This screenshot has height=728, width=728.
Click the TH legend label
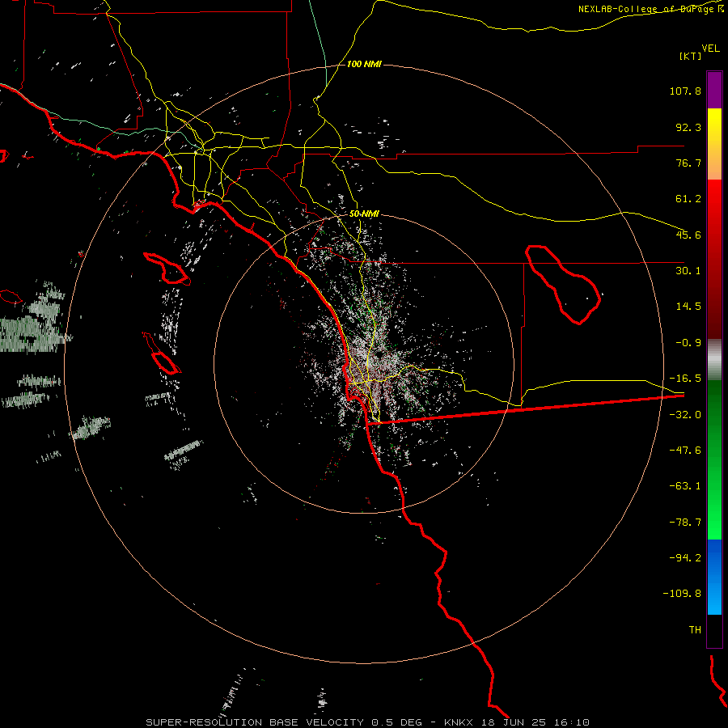[x=695, y=630]
